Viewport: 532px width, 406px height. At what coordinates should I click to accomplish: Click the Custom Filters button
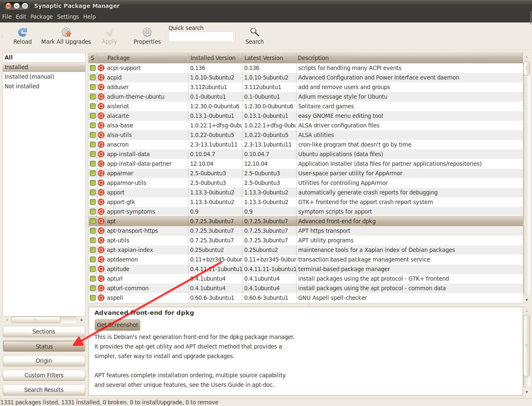(44, 375)
